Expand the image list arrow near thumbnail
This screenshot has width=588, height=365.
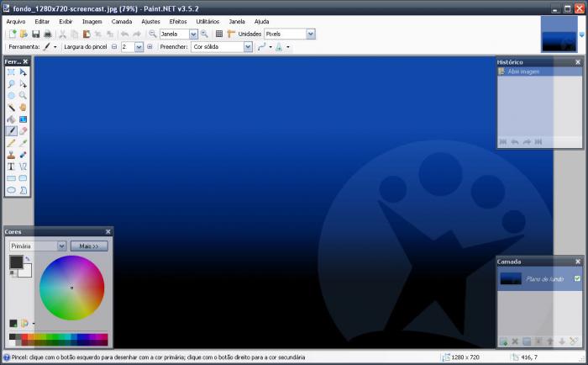[x=581, y=35]
